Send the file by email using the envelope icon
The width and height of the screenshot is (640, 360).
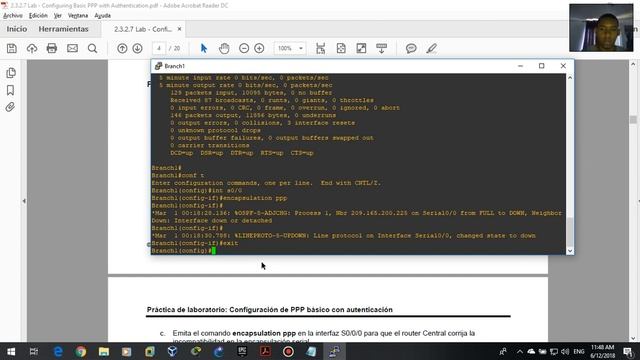(x=72, y=49)
